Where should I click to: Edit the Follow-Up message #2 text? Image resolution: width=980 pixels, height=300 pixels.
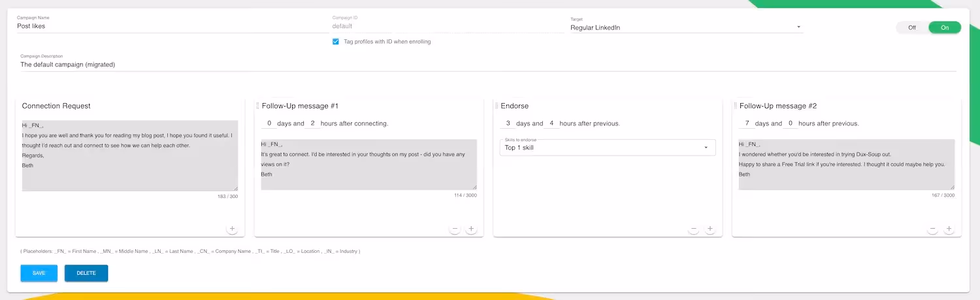pos(847,165)
